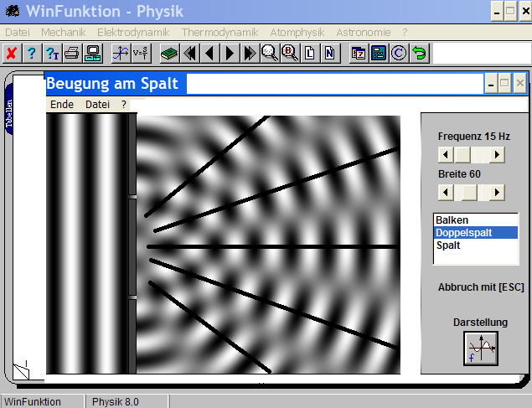This screenshot has height=408, width=532.
Task: Minimize the WinFunktion main window
Action: tap(497, 12)
